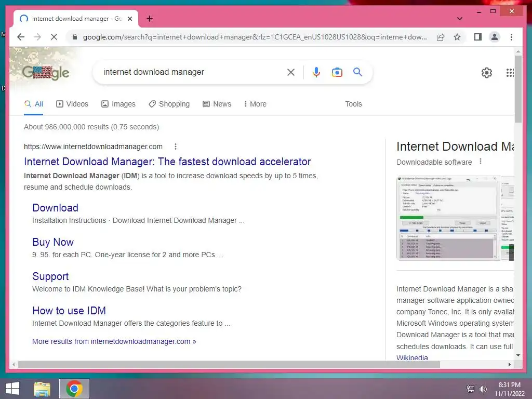Open a new tab

(x=150, y=19)
